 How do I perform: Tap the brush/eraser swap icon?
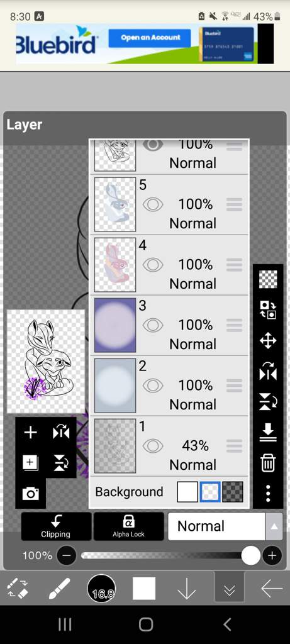(18, 589)
